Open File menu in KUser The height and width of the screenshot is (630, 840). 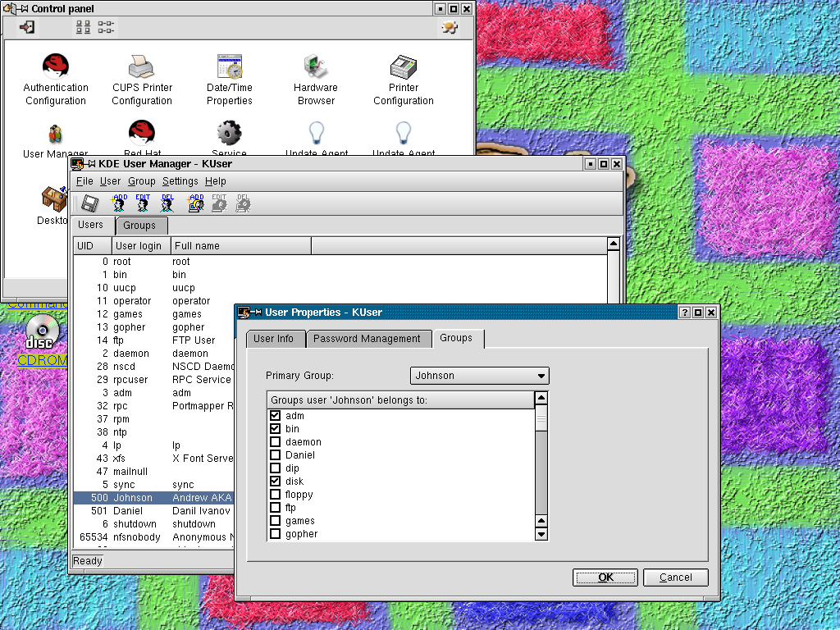tap(84, 181)
